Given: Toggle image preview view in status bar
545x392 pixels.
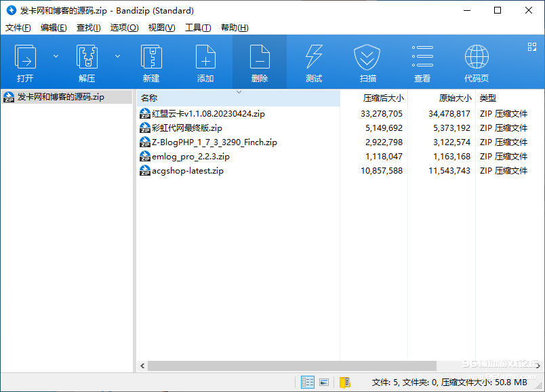Looking at the screenshot, I should pos(324,383).
